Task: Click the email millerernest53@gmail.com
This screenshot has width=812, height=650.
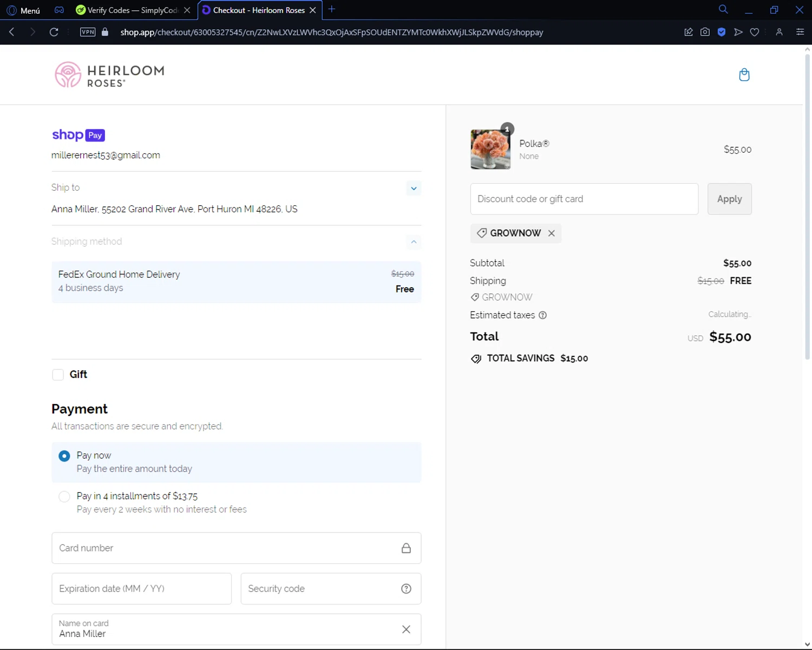Action: [106, 155]
